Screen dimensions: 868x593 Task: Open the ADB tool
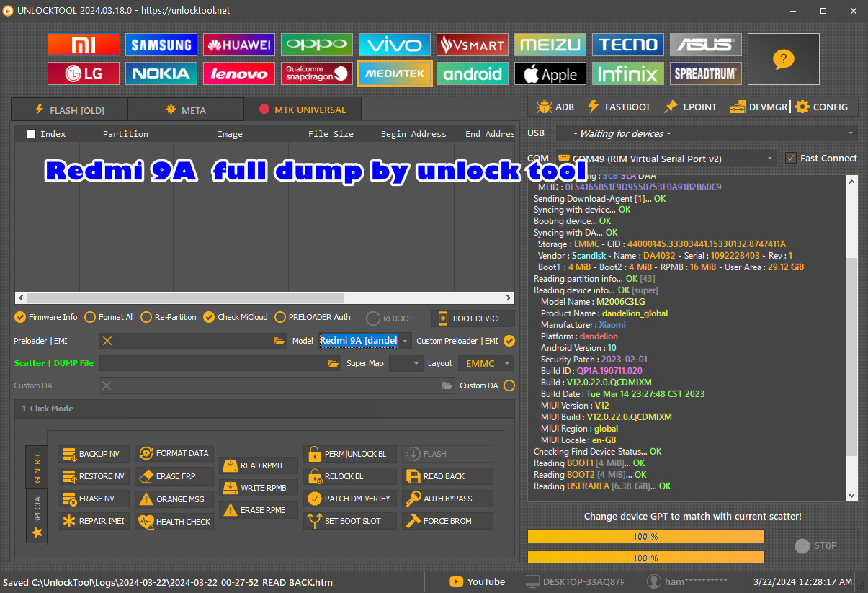[555, 107]
